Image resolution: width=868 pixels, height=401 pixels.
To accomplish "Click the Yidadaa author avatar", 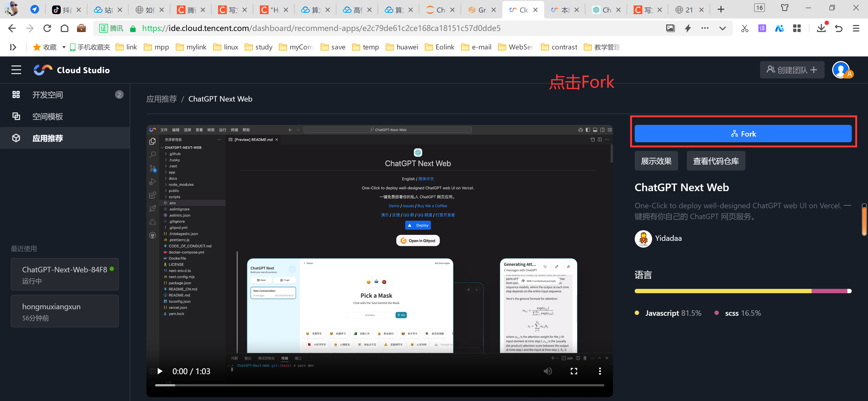I will (643, 238).
